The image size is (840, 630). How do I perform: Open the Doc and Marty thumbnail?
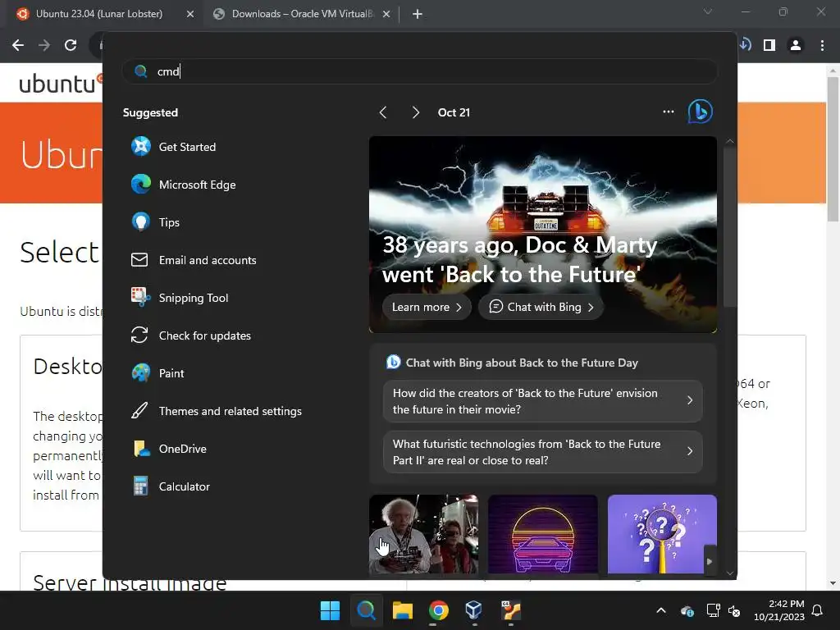(424, 533)
